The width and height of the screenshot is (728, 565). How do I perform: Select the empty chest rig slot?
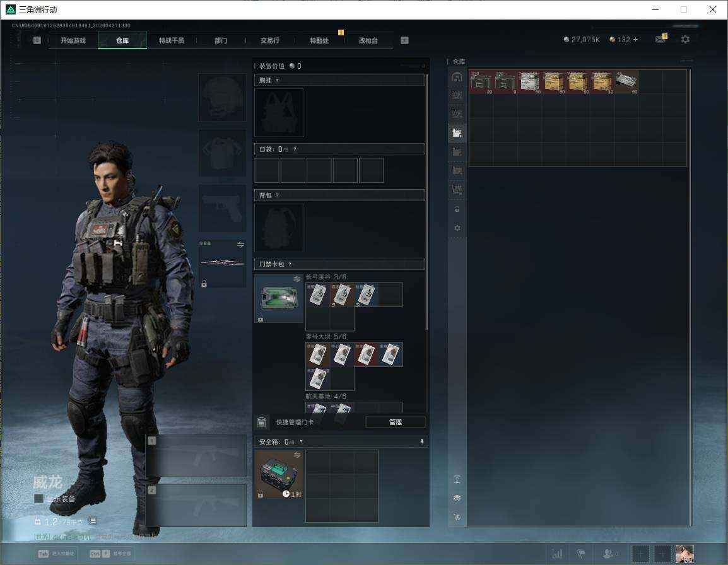[279, 112]
